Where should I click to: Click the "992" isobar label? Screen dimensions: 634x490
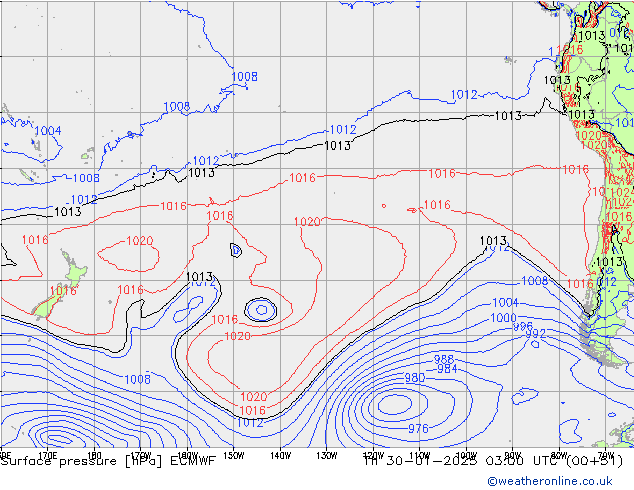click(x=536, y=334)
